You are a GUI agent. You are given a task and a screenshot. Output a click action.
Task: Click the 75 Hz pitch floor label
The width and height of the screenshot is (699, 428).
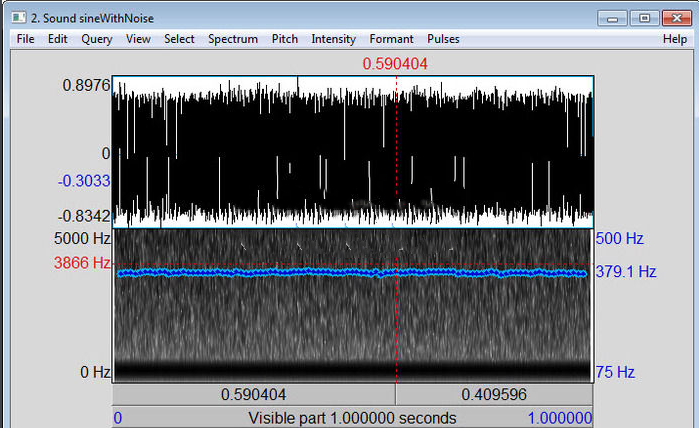coord(615,372)
